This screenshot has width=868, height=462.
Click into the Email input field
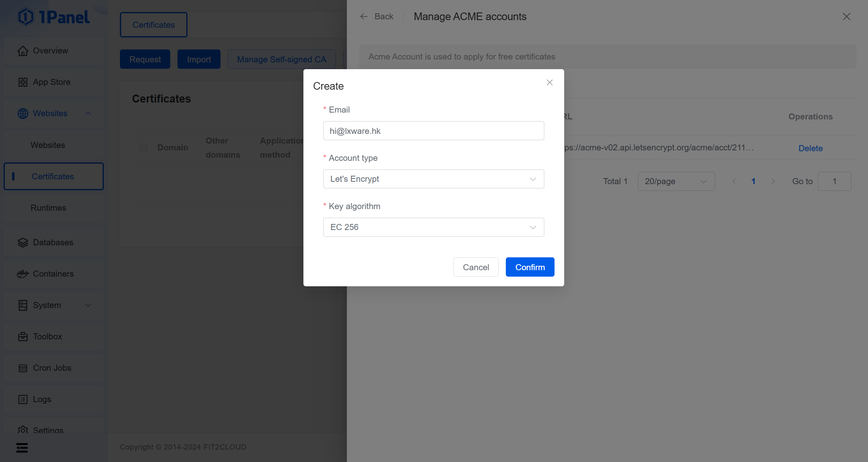[433, 131]
